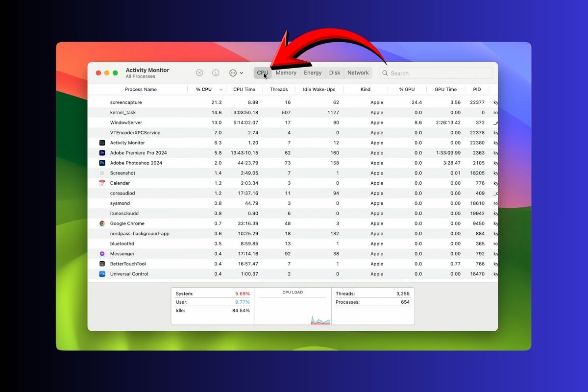The image size is (588, 392).
Task: Click the Screenshot app icon
Action: coord(102,173)
